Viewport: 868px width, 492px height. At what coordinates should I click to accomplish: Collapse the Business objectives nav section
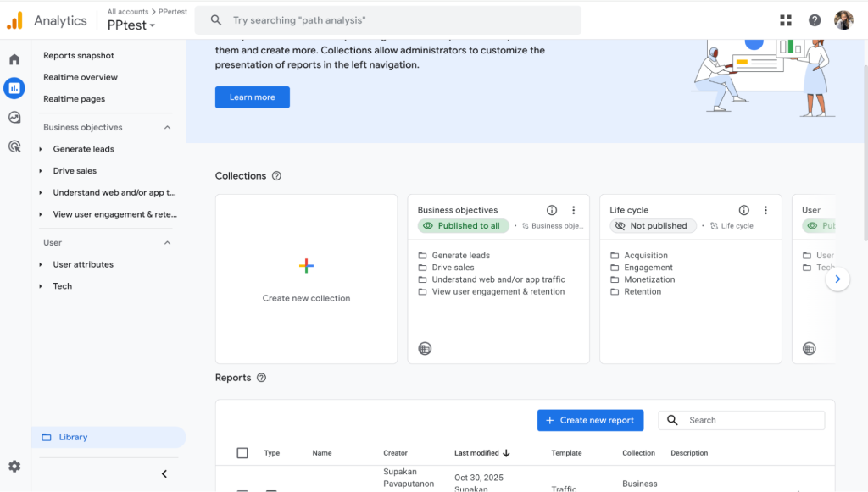click(167, 128)
